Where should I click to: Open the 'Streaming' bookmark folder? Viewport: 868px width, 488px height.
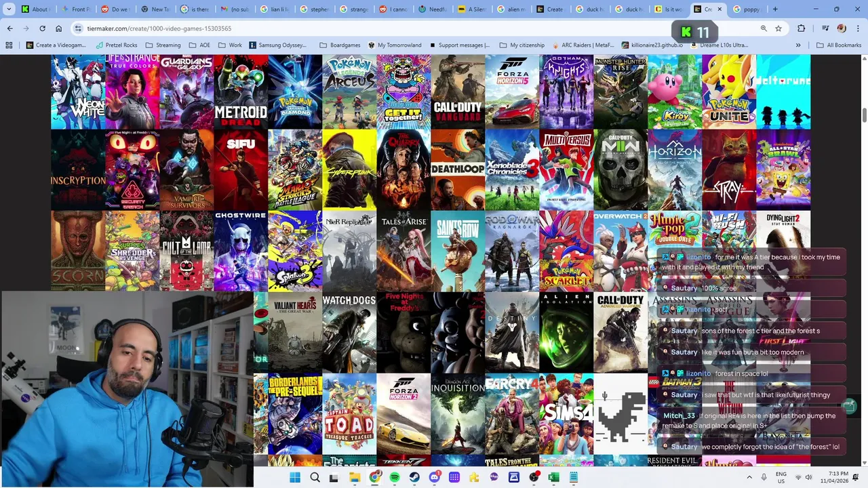tap(162, 45)
